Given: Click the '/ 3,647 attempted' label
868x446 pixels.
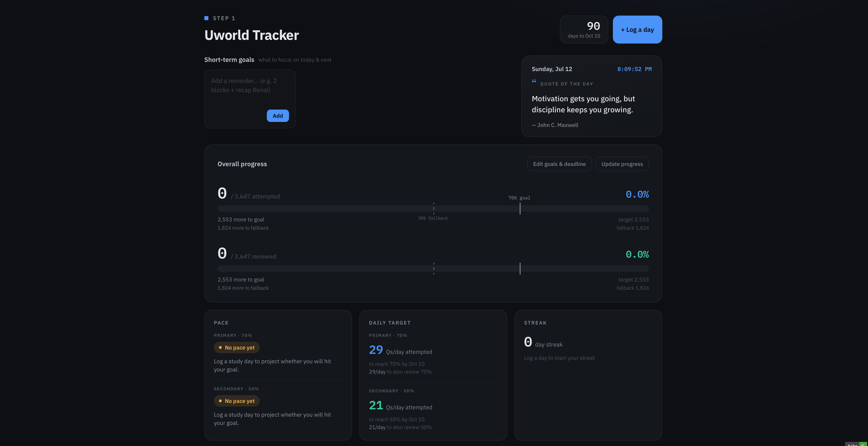Looking at the screenshot, I should [x=255, y=197].
